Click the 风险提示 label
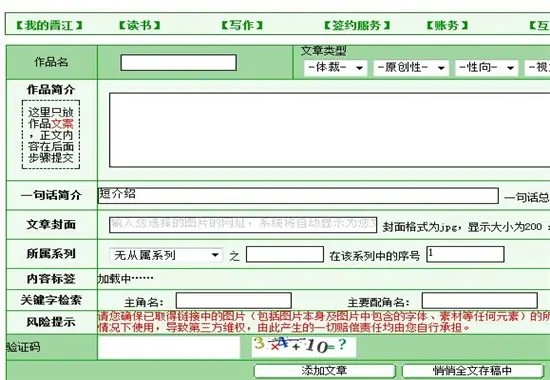Screen dimensions: 550x380 (x=51, y=322)
